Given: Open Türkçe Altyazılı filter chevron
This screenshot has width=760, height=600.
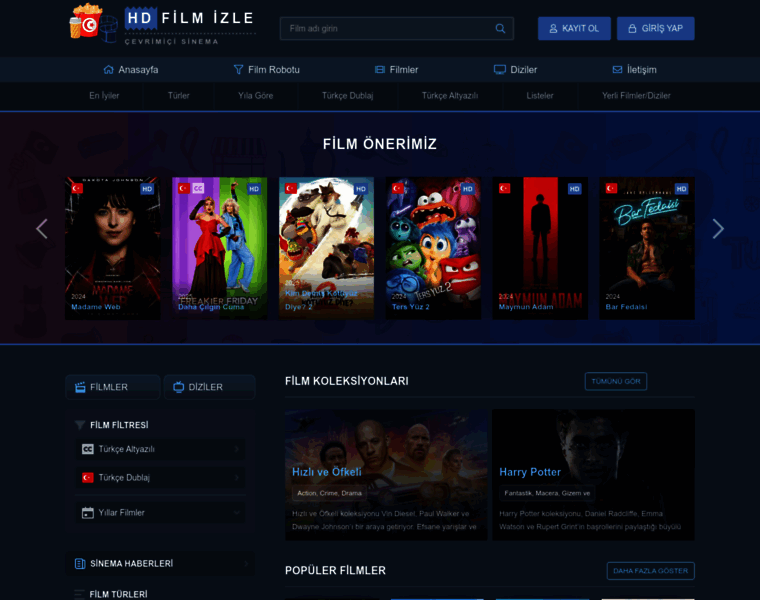Looking at the screenshot, I should 237,449.
